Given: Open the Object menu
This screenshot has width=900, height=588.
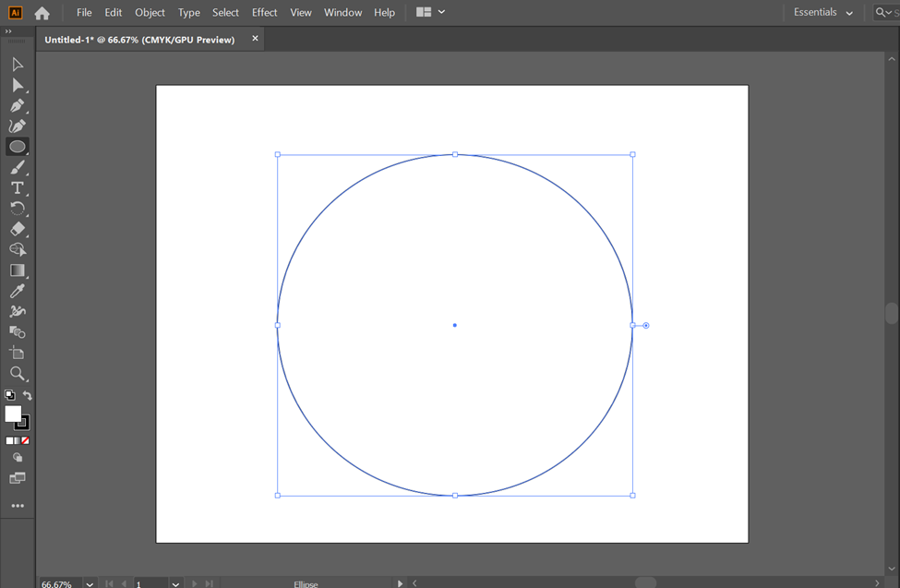Looking at the screenshot, I should click(150, 13).
